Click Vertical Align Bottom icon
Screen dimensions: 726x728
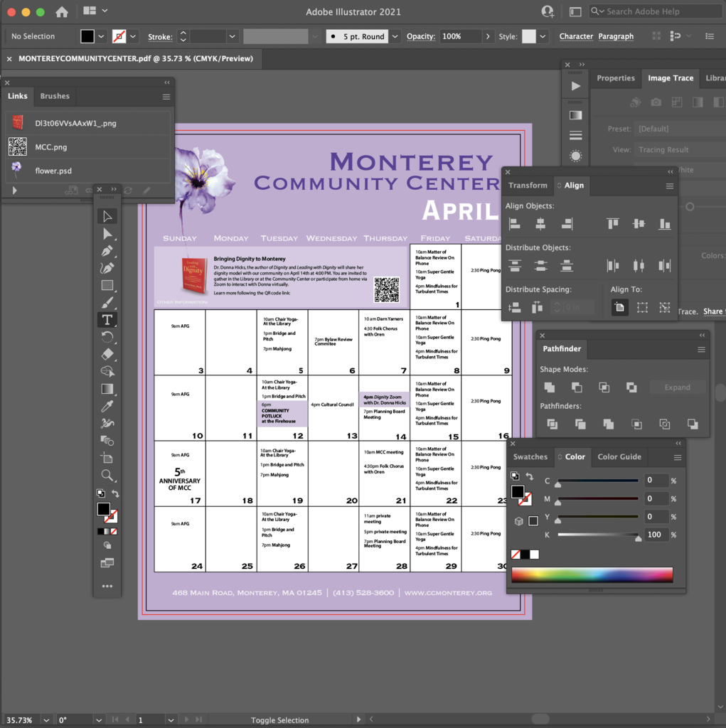point(665,224)
